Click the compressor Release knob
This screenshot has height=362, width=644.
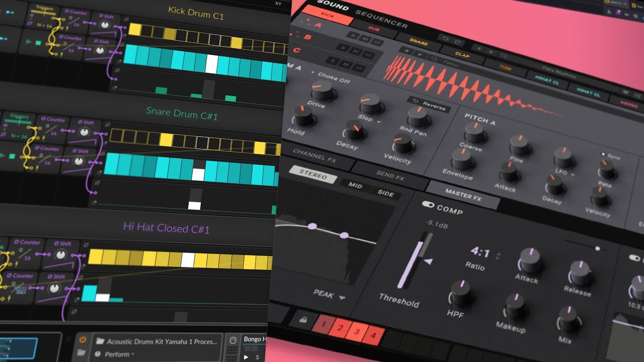click(581, 273)
